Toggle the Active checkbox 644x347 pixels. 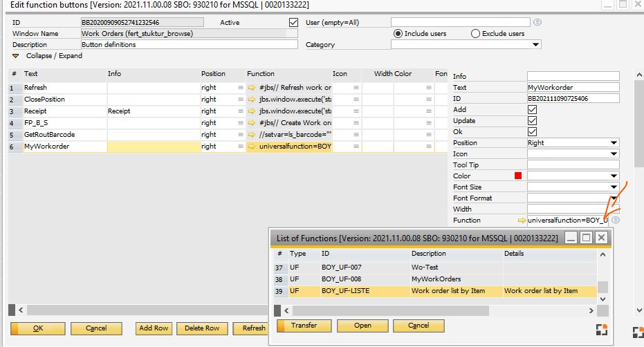pyautogui.click(x=293, y=22)
